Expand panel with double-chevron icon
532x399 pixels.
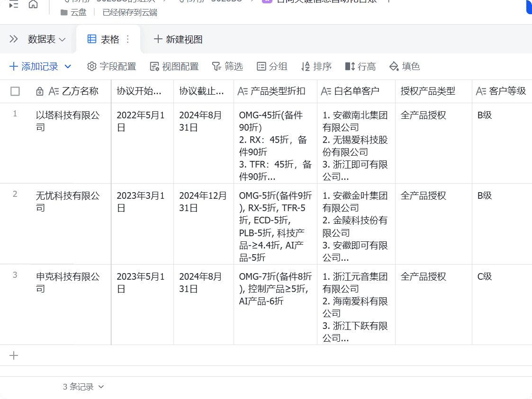point(14,39)
